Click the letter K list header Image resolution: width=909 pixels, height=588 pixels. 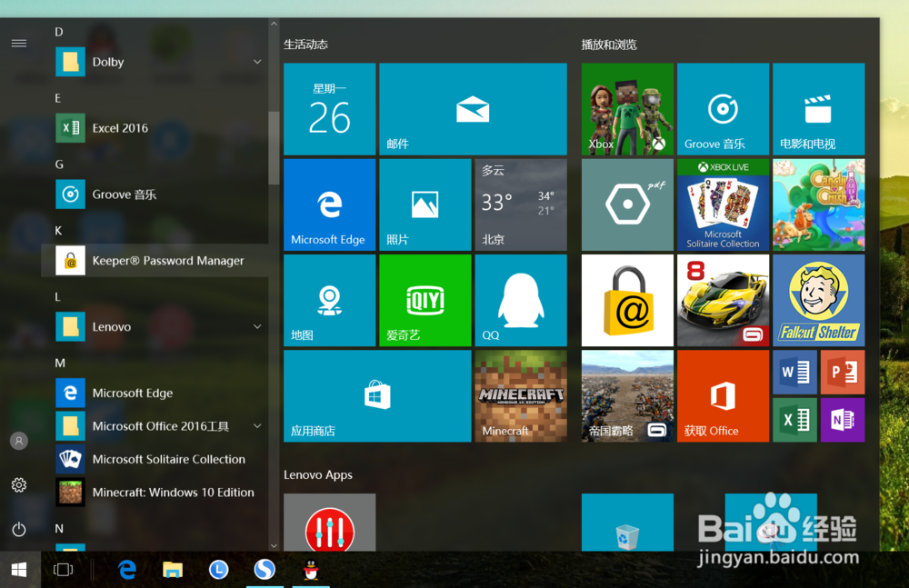pyautogui.click(x=58, y=231)
